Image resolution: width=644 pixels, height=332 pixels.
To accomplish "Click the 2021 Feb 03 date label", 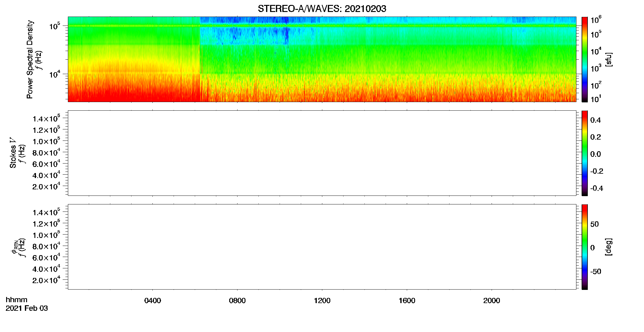I will 27,308.
